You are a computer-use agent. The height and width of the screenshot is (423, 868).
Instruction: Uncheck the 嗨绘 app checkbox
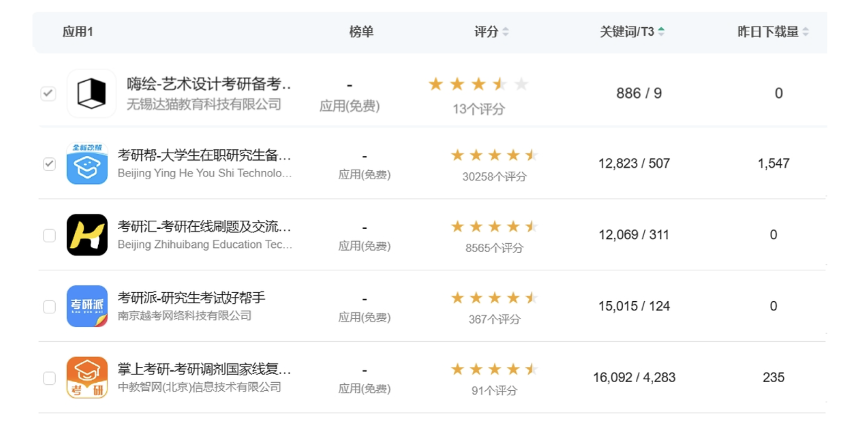(48, 93)
